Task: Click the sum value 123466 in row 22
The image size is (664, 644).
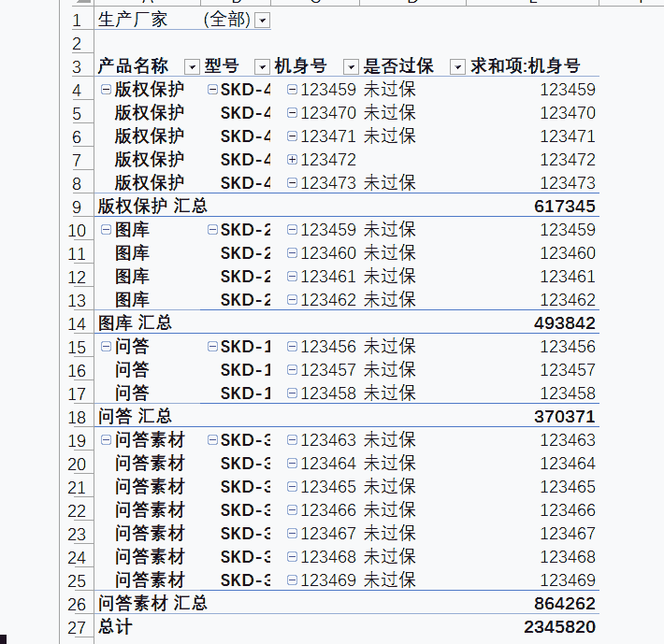Action: tap(568, 509)
